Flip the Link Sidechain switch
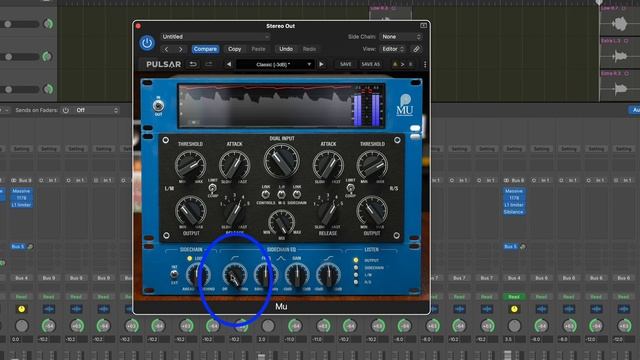Viewport: 640px width, 360px height. pyautogui.click(x=297, y=194)
